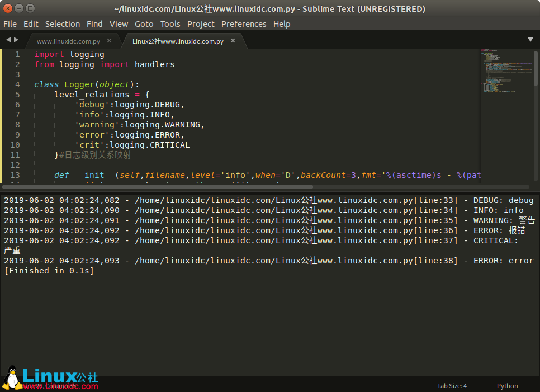This screenshot has width=540, height=392.
Task: Open the View menu
Action: click(119, 24)
